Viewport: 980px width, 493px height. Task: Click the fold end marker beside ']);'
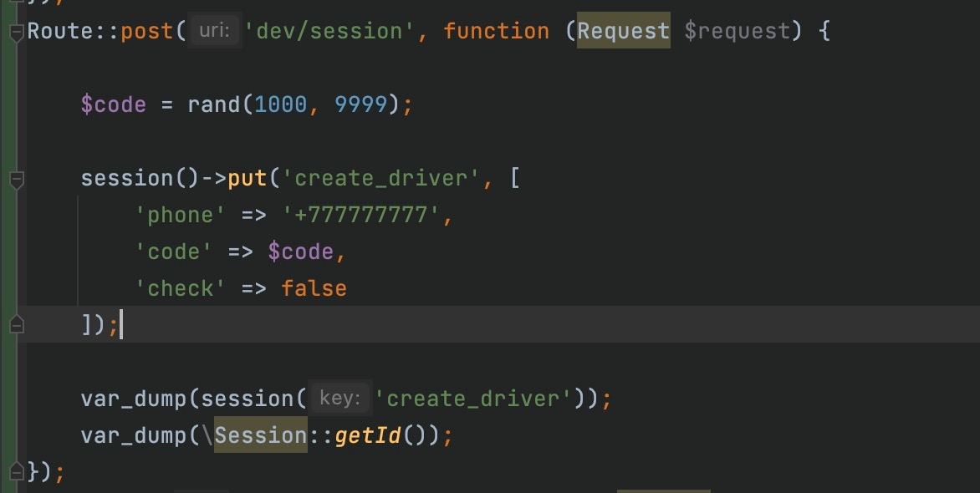pyautogui.click(x=17, y=324)
